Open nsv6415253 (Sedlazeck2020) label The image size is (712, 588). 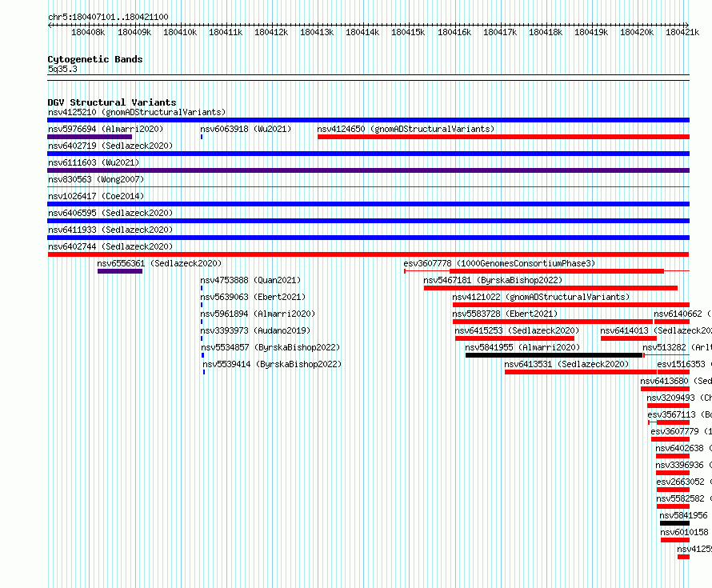point(517,330)
